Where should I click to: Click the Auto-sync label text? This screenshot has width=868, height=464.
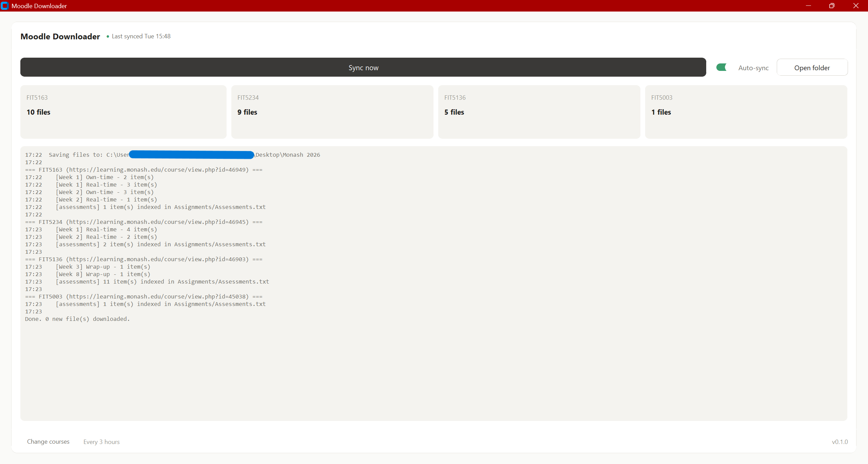click(753, 68)
